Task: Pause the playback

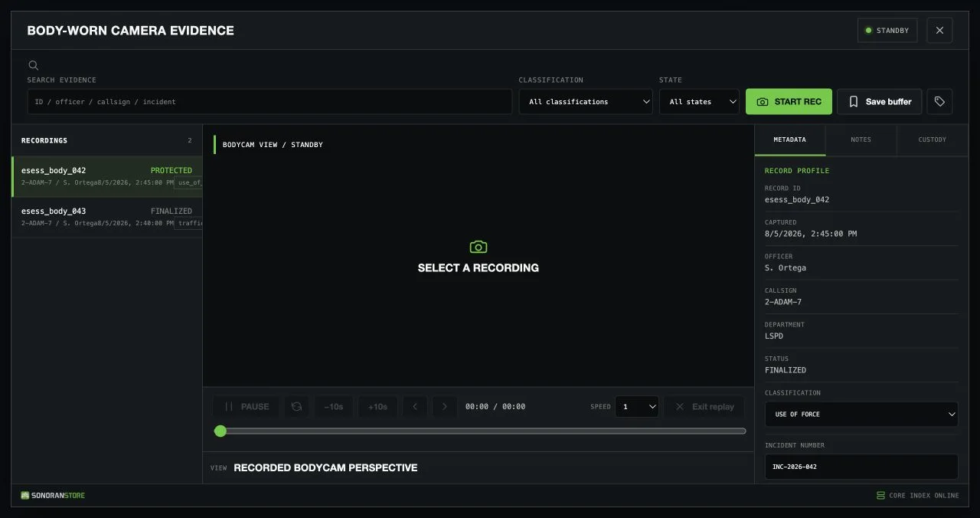Action: [246, 407]
